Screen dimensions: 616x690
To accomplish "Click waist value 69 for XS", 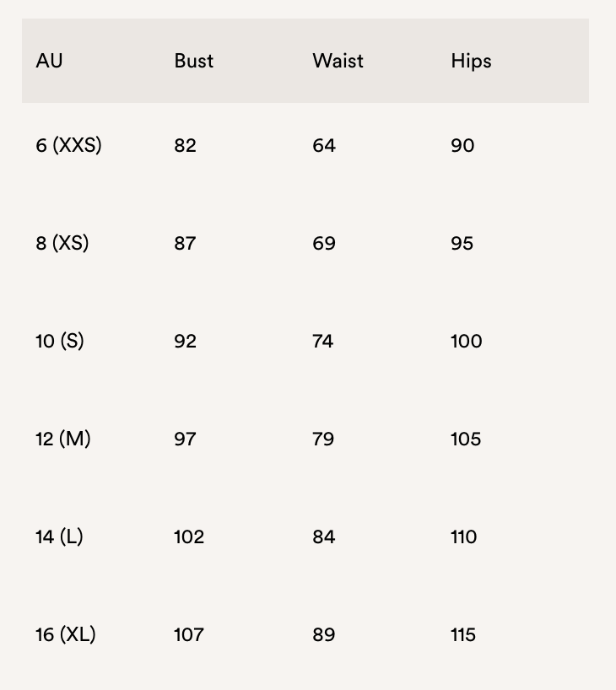I will (324, 243).
